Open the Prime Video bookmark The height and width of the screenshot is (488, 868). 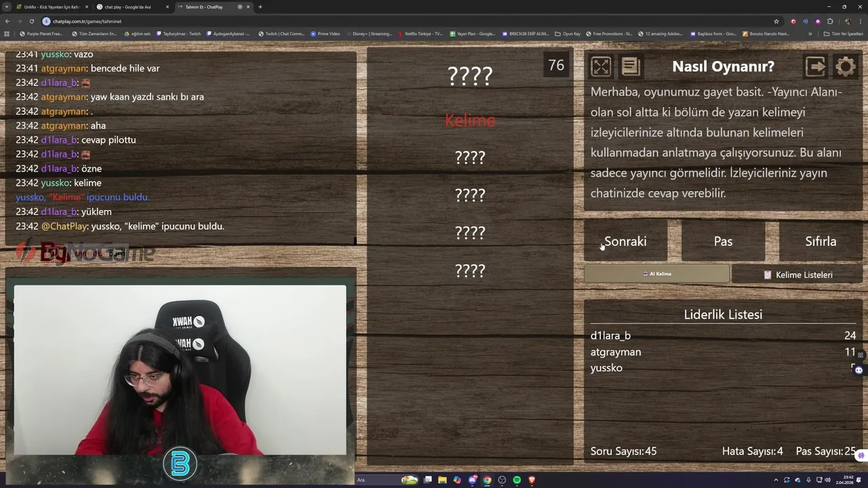325,33
